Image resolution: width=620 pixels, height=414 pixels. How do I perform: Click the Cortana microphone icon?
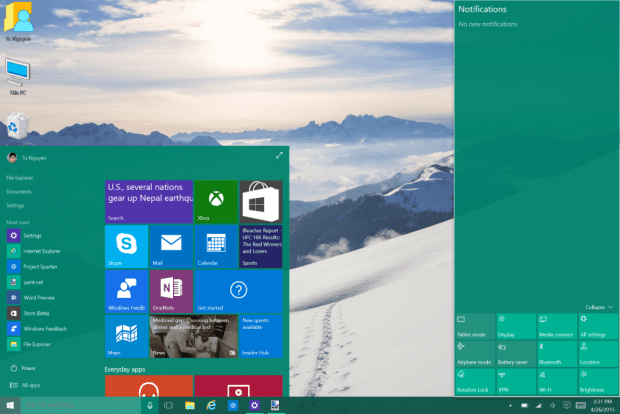coord(150,405)
